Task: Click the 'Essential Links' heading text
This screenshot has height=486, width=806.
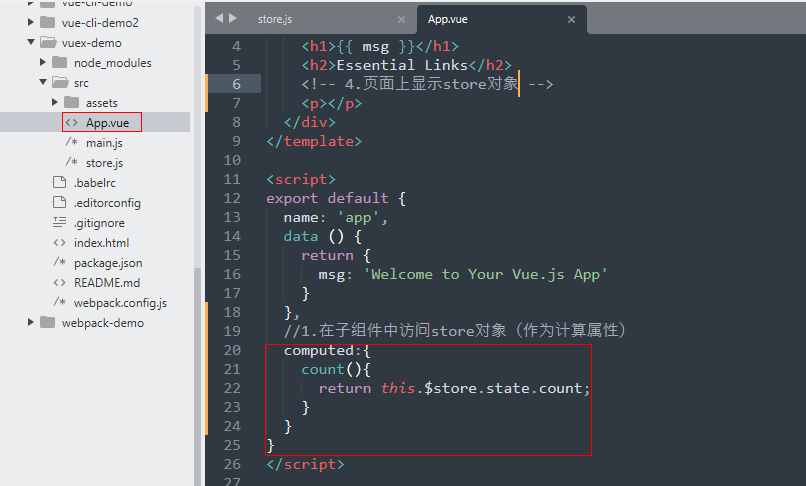Action: [402, 65]
